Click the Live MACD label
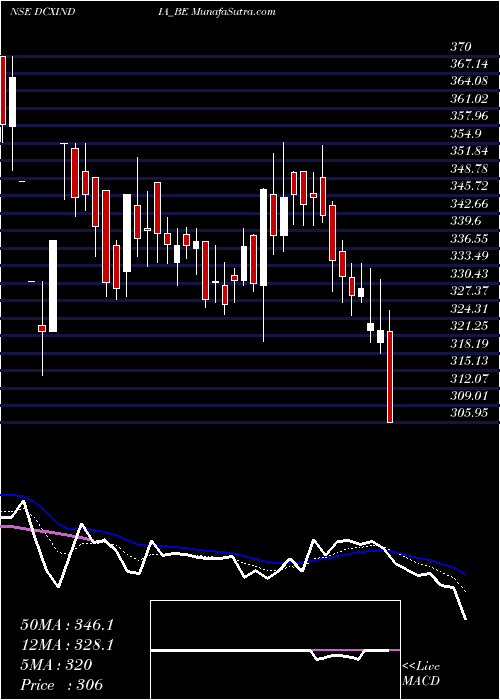Viewport: 500px width, 700px height. click(x=421, y=674)
